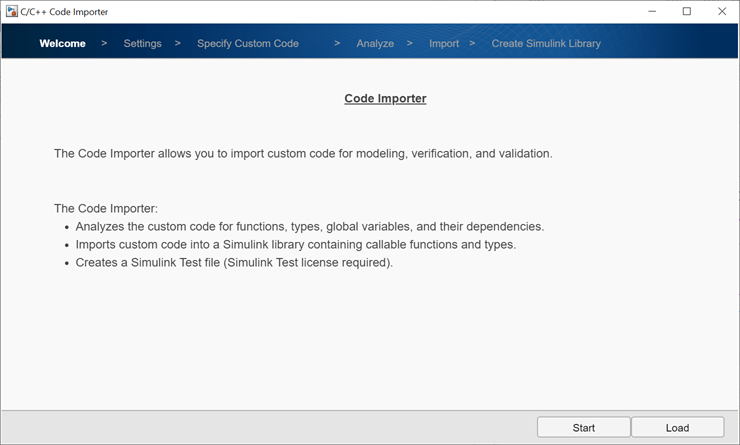
Task: Go to the Settings step
Action: [142, 44]
